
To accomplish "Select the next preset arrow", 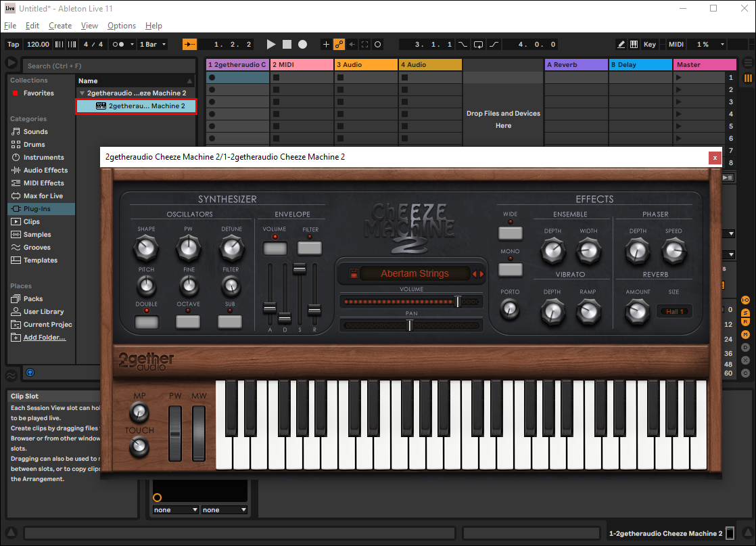I will (x=482, y=274).
